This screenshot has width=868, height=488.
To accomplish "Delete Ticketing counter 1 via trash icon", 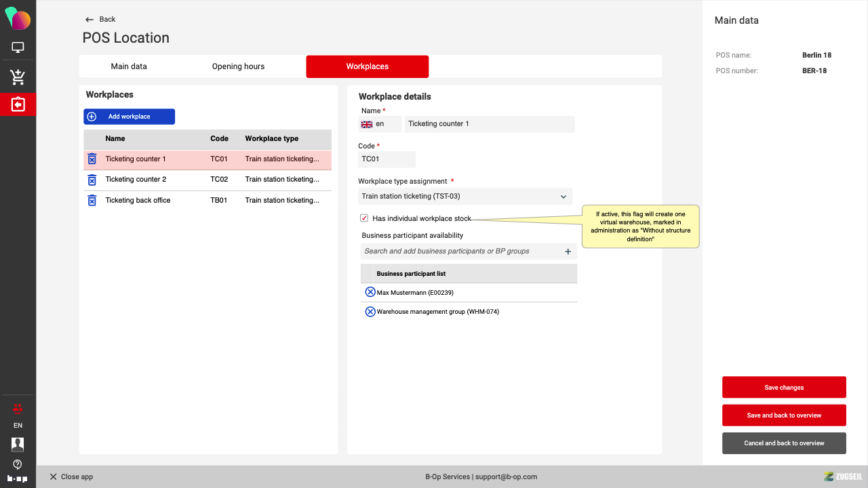I will [x=92, y=159].
